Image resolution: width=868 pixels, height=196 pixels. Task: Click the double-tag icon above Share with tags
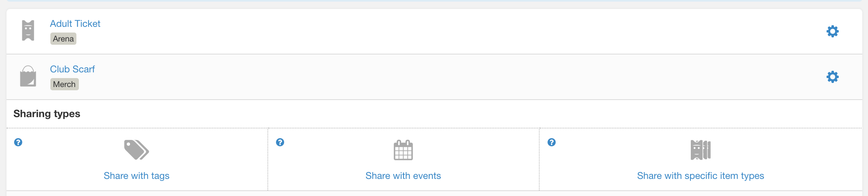(x=137, y=150)
